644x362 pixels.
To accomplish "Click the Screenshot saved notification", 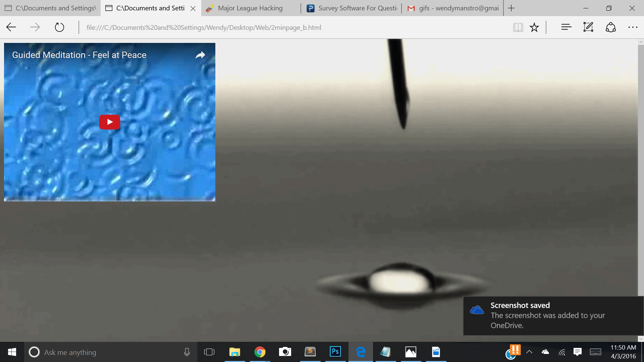I will (553, 315).
